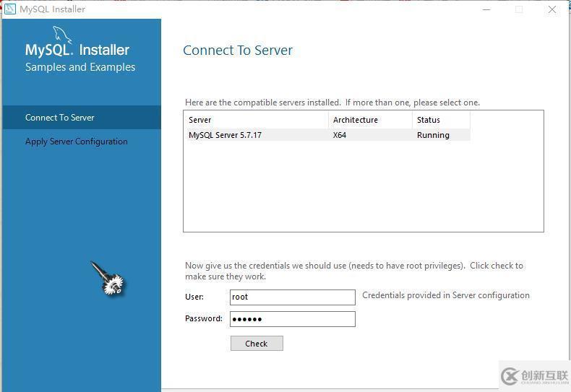The image size is (571, 392).
Task: Click the Password: label
Action: point(204,318)
